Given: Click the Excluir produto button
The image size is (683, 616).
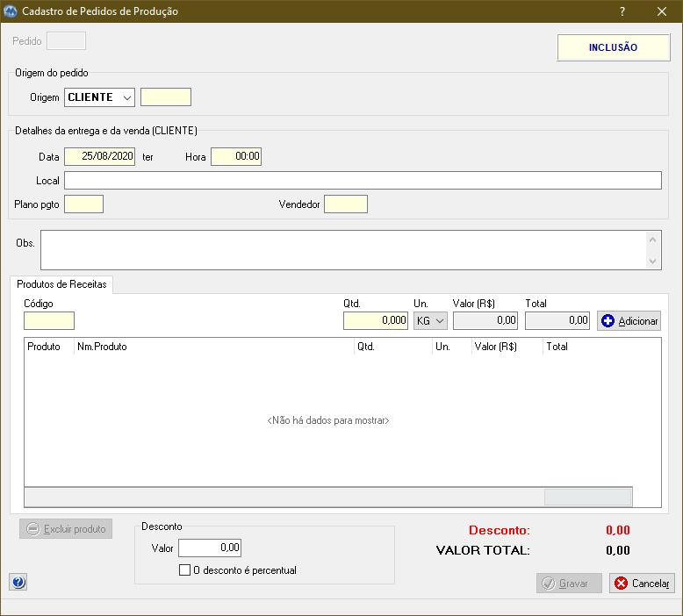Looking at the screenshot, I should [x=66, y=529].
